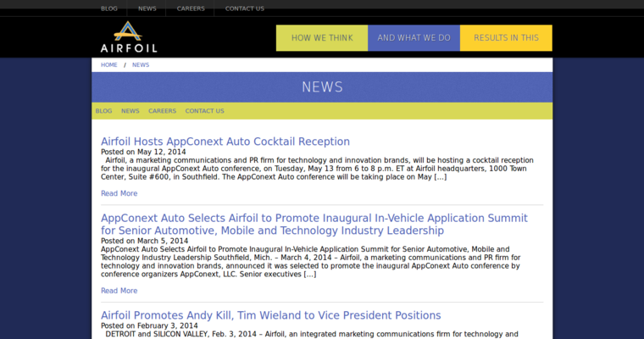The height and width of the screenshot is (339, 644).
Task: Open News in the yellow submenu
Action: click(x=130, y=111)
